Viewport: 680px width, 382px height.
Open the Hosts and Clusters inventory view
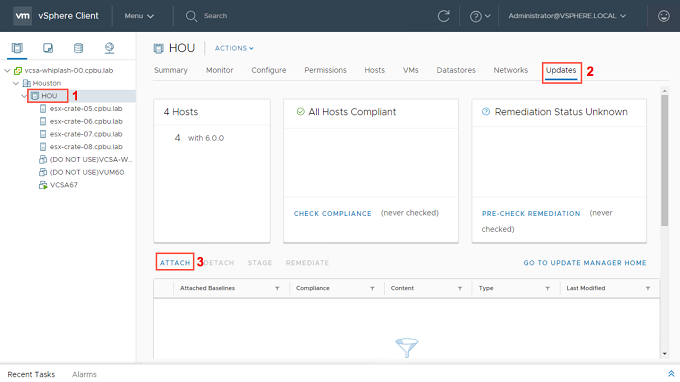(17, 48)
